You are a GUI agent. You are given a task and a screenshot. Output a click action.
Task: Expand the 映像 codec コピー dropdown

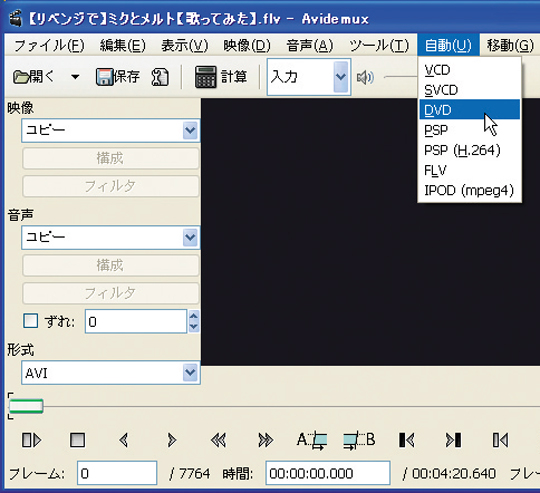point(190,130)
